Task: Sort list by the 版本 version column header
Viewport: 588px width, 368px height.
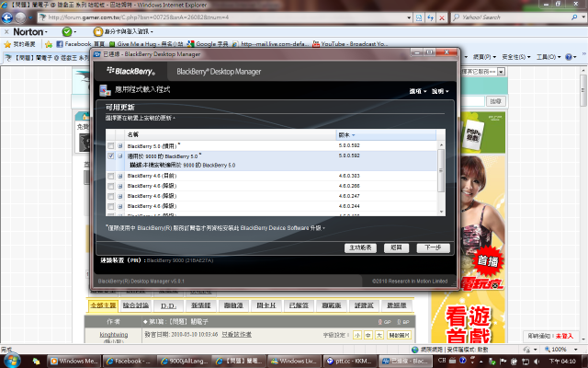Action: tap(386, 135)
